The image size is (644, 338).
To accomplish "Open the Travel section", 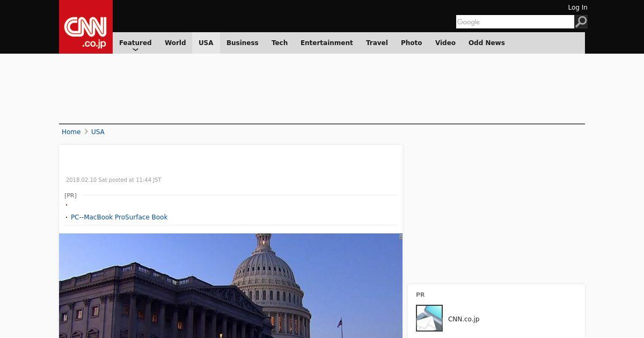I will 377,43.
